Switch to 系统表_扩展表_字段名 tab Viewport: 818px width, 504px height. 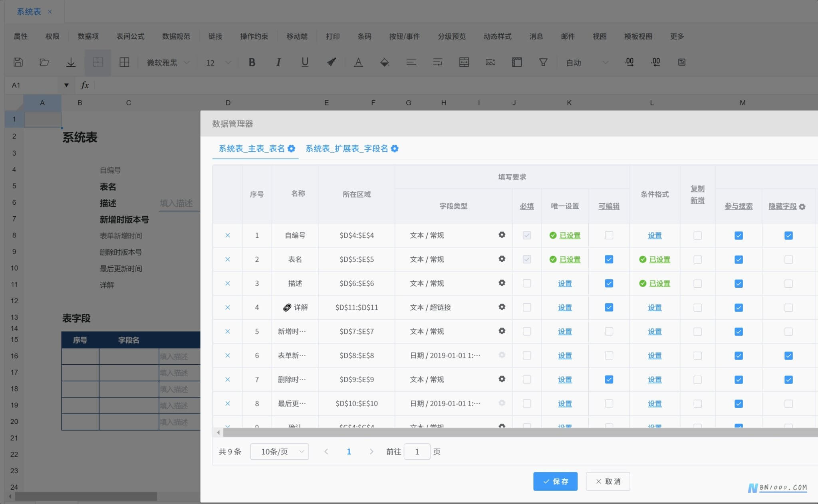(x=347, y=148)
